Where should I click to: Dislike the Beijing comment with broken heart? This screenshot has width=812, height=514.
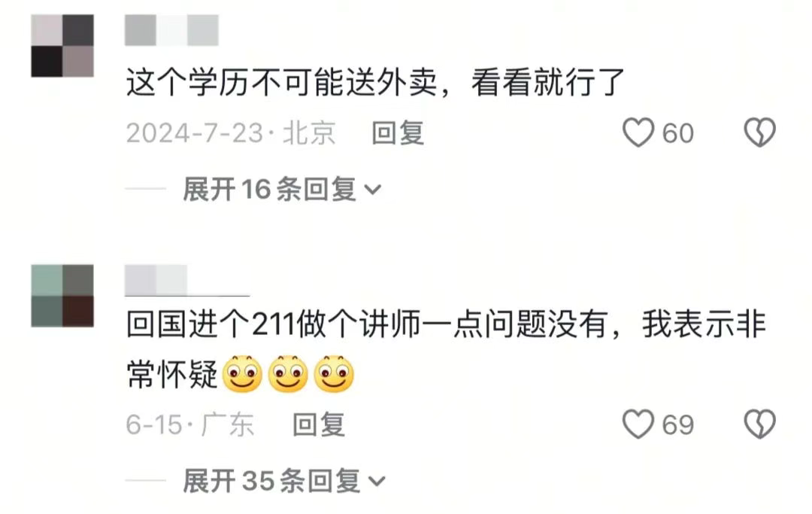point(759,132)
